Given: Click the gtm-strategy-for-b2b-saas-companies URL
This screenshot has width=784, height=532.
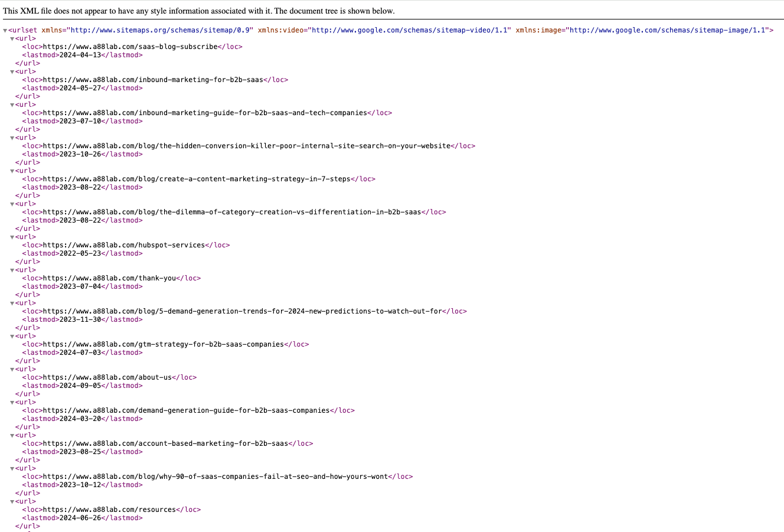Looking at the screenshot, I should tap(164, 344).
